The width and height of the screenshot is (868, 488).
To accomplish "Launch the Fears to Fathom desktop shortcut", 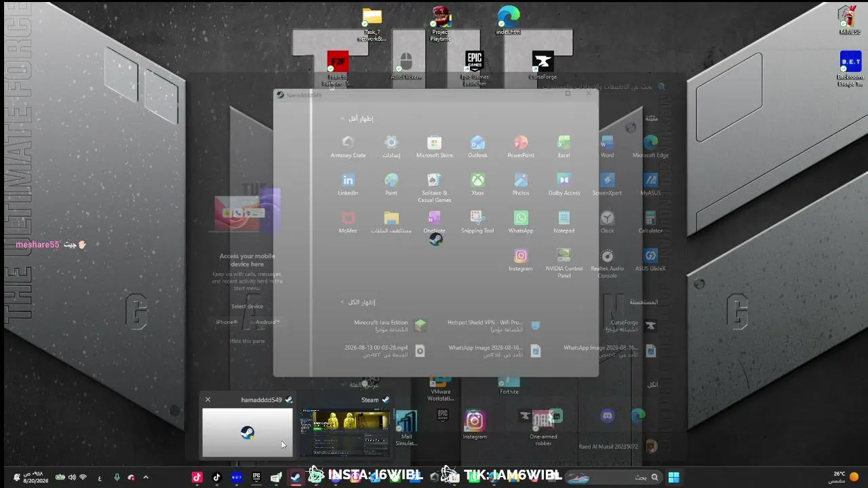I will coord(337,70).
